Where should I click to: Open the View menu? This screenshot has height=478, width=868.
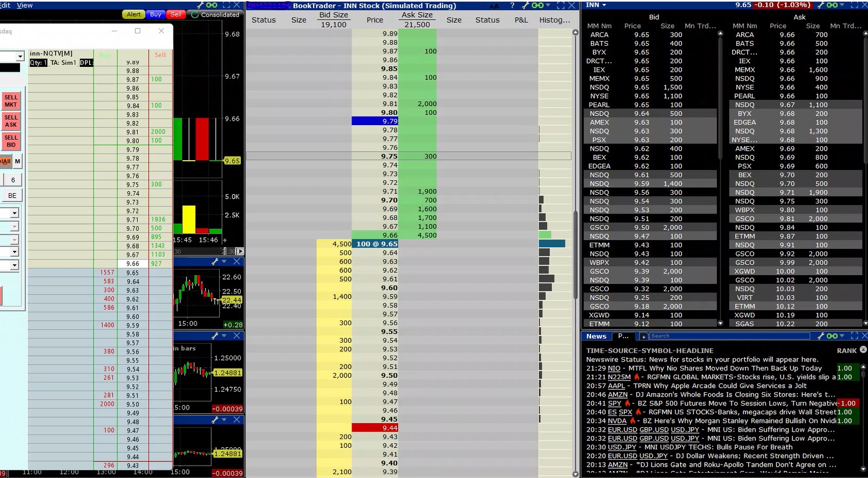pyautogui.click(x=25, y=5)
